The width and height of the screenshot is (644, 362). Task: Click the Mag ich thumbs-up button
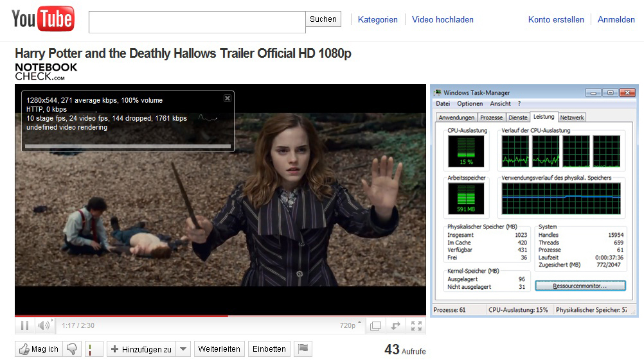click(39, 349)
